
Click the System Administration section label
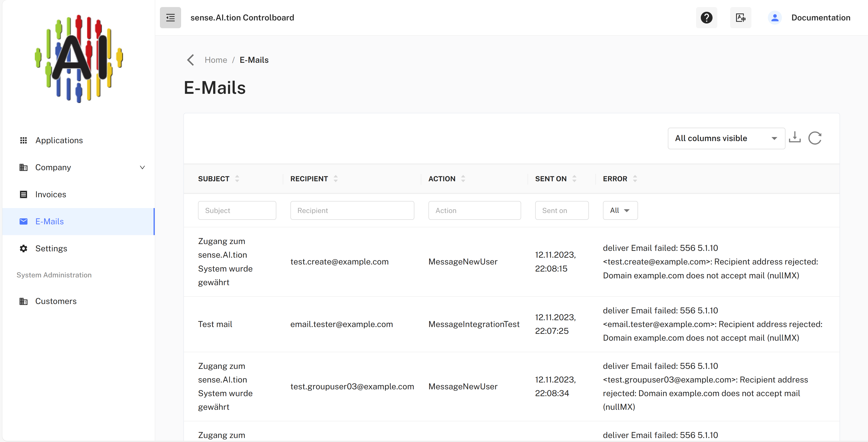point(54,275)
